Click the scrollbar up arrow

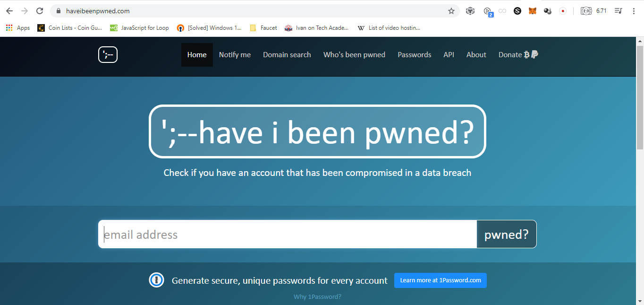[x=640, y=41]
